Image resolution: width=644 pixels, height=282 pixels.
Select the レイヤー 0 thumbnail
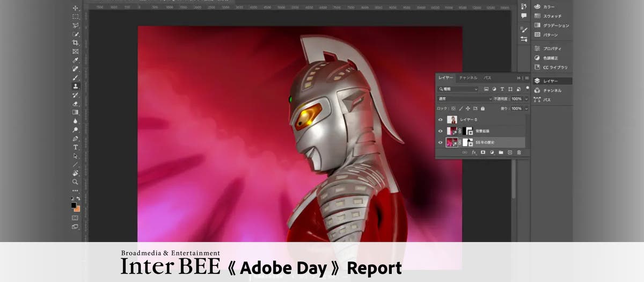tap(451, 120)
